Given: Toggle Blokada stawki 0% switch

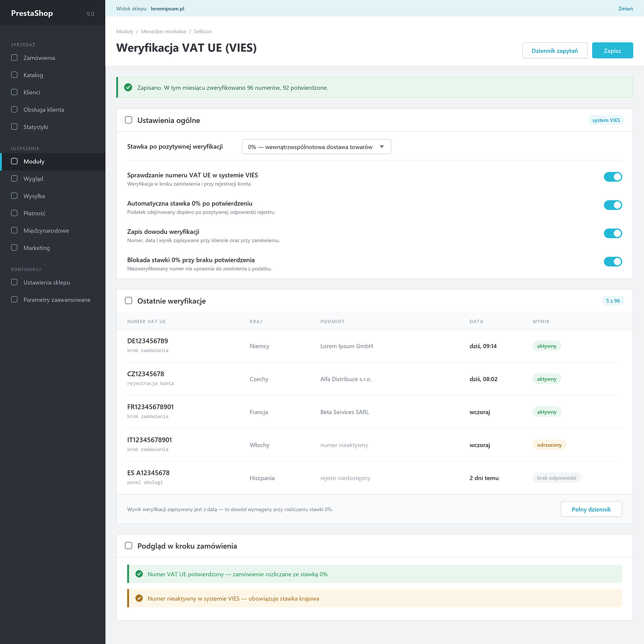Looking at the screenshot, I should [613, 262].
